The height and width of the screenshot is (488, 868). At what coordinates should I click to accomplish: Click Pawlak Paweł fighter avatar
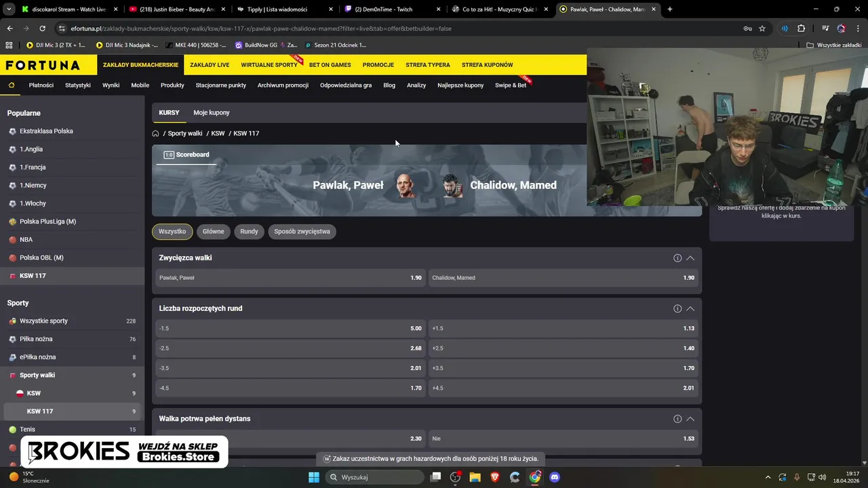click(x=406, y=185)
